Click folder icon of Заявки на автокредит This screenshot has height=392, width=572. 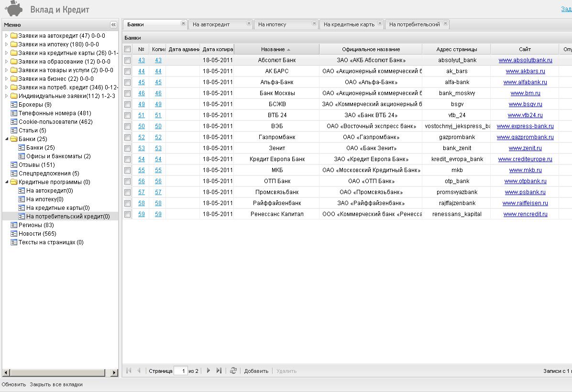[14, 36]
